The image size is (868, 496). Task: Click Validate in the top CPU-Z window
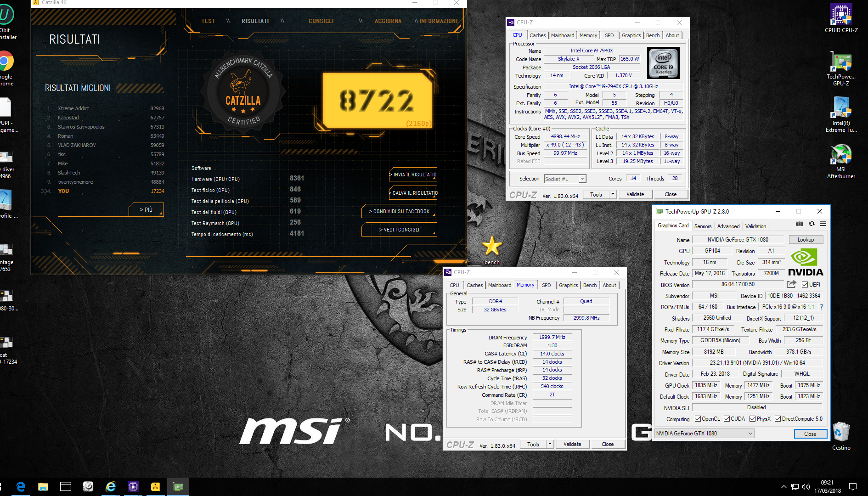[x=635, y=194]
